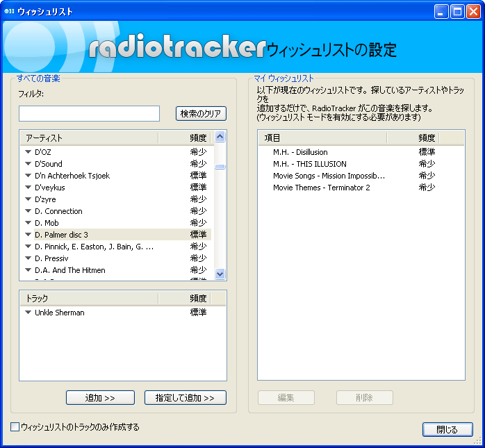Minimize the ウィッシュリスト window
The width and height of the screenshot is (485, 448).
[441, 12]
